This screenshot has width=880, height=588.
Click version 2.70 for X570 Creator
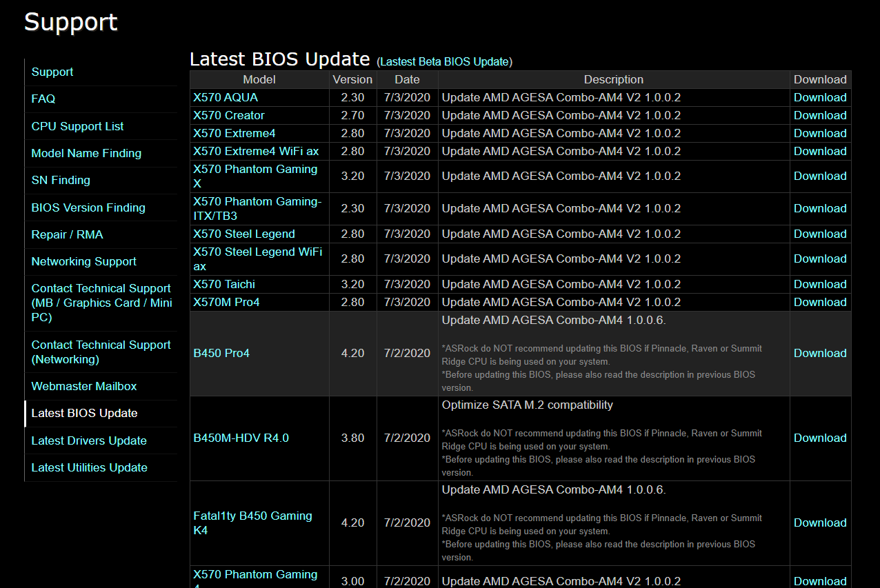click(x=352, y=115)
